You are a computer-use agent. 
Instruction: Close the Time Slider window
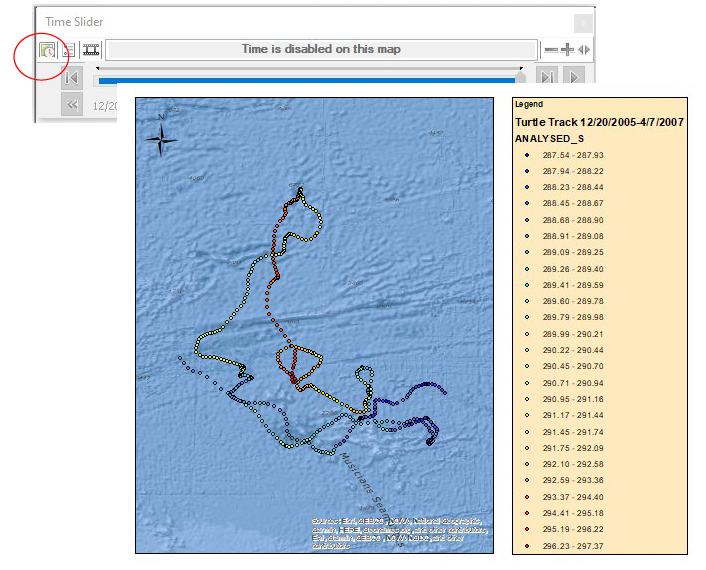coord(584,22)
